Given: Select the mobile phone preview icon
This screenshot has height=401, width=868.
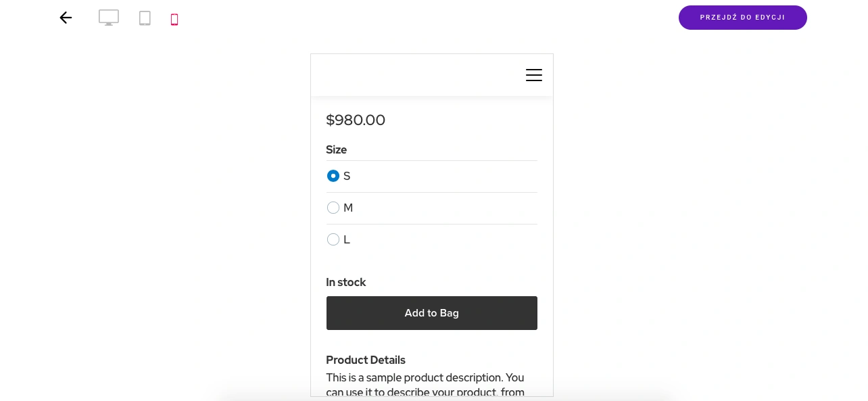Looking at the screenshot, I should pyautogui.click(x=174, y=20).
